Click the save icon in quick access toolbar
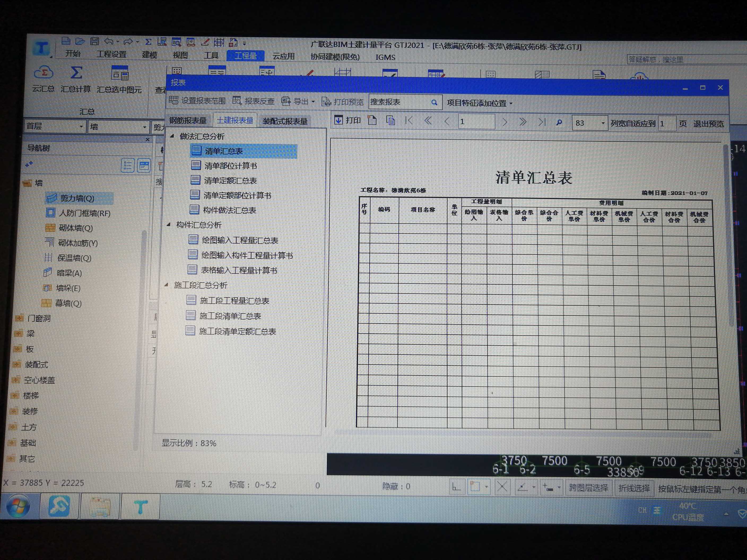Image resolution: width=747 pixels, height=560 pixels. click(x=94, y=41)
